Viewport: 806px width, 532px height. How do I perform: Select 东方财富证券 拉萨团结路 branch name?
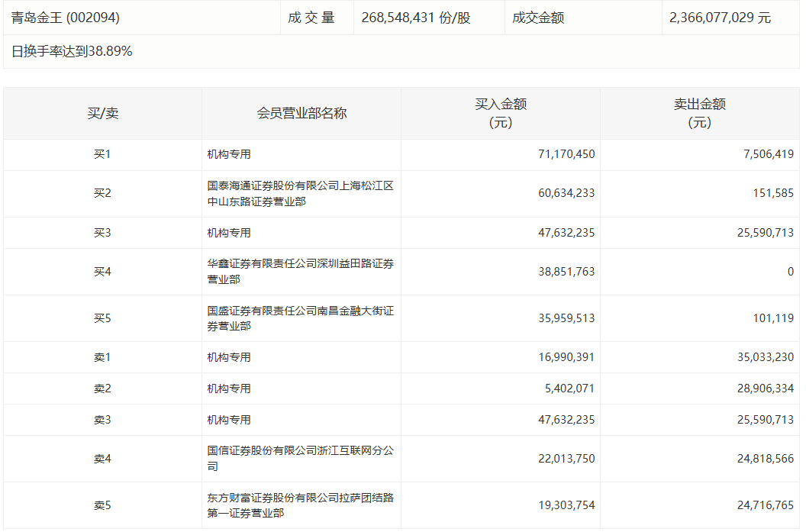coord(300,505)
